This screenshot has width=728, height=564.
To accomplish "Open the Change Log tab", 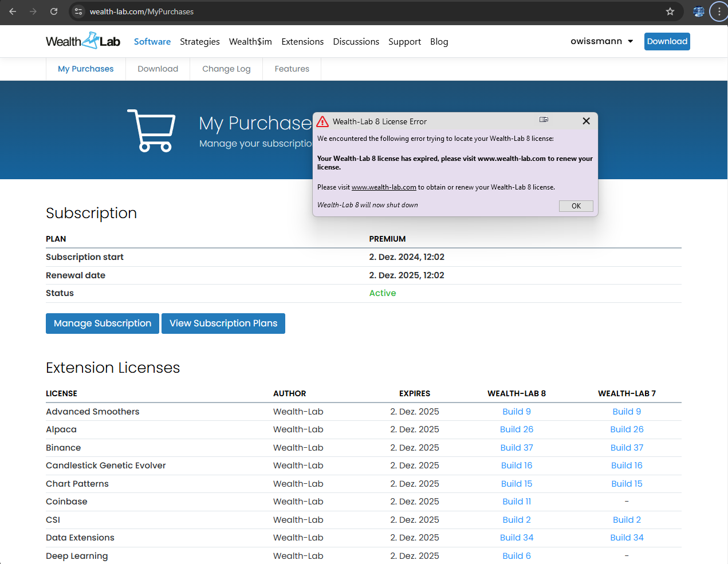I will point(226,69).
